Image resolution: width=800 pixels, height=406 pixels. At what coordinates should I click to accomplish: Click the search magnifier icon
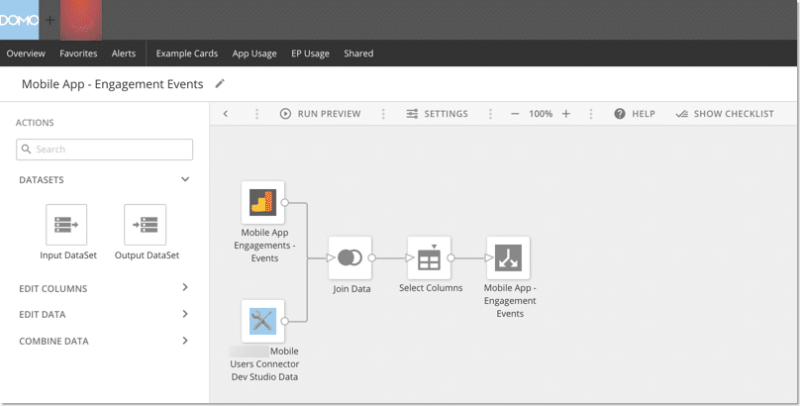(26, 149)
